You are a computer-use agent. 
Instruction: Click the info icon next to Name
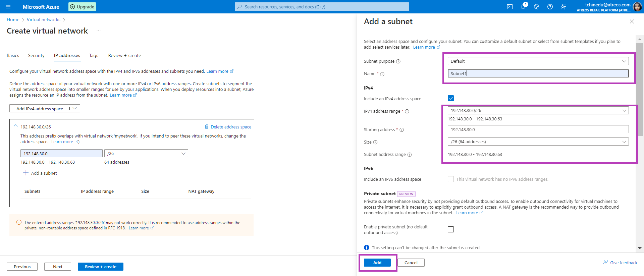pos(382,74)
